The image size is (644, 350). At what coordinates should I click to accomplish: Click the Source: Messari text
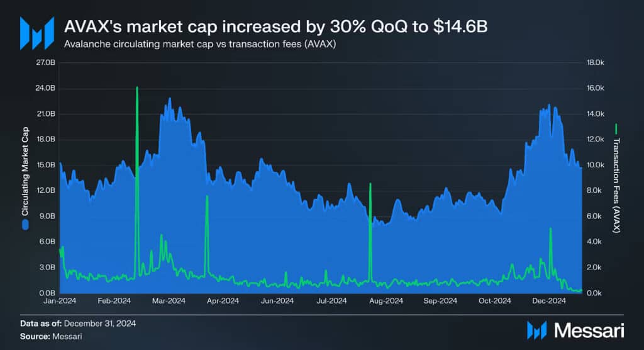(x=51, y=336)
